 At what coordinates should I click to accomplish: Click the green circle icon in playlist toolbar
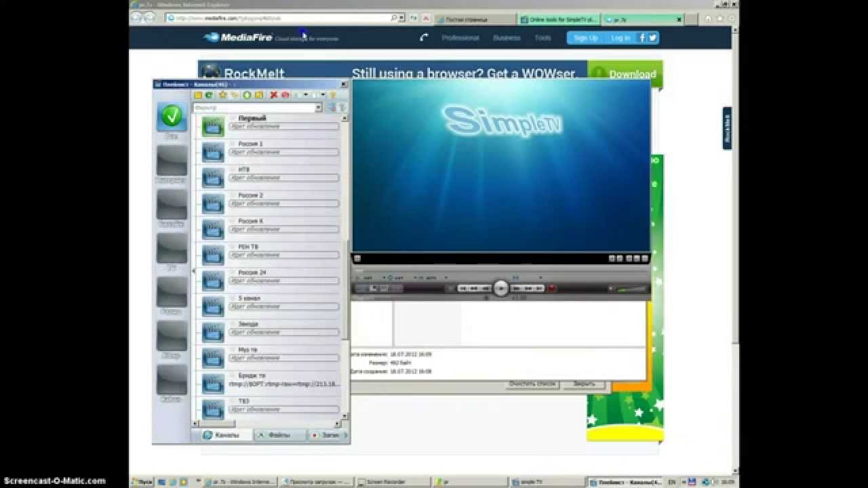click(x=247, y=95)
